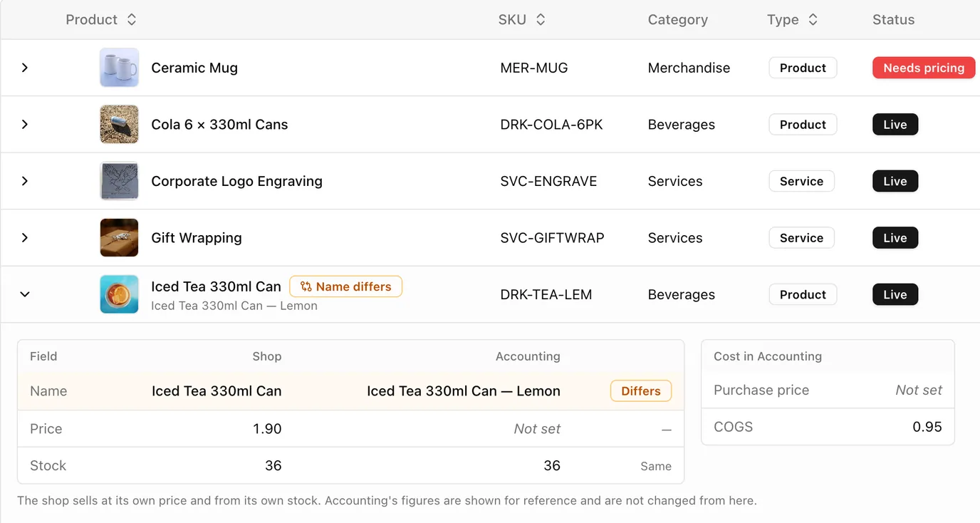
Task: Click shop price value 1.90
Action: coord(267,429)
